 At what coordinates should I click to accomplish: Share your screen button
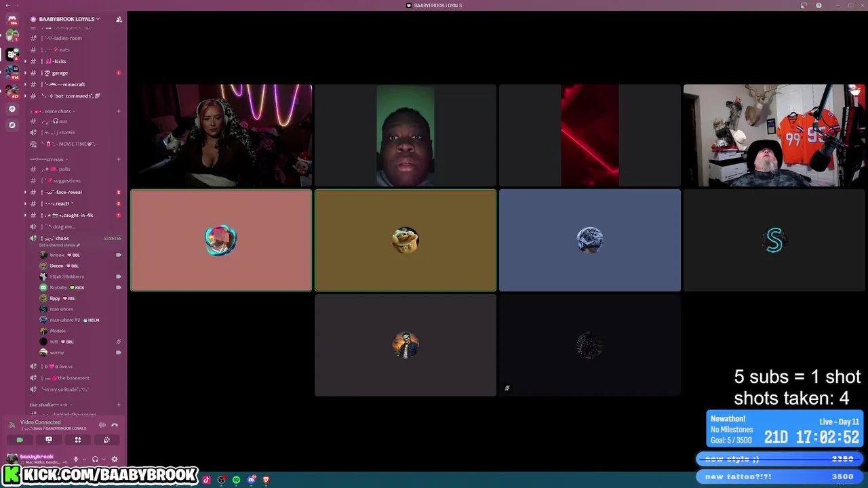pos(49,440)
